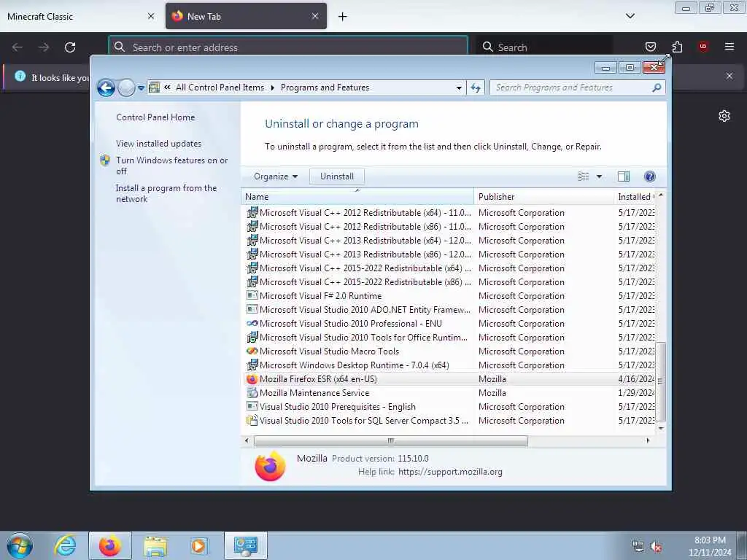Open the Firefox Extensions puzzle icon

677,47
